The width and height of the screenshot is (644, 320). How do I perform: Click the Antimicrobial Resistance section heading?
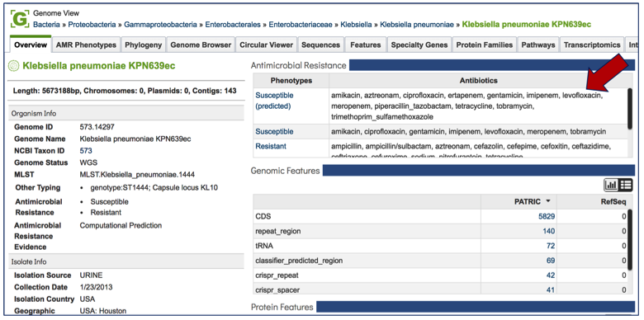tap(299, 65)
